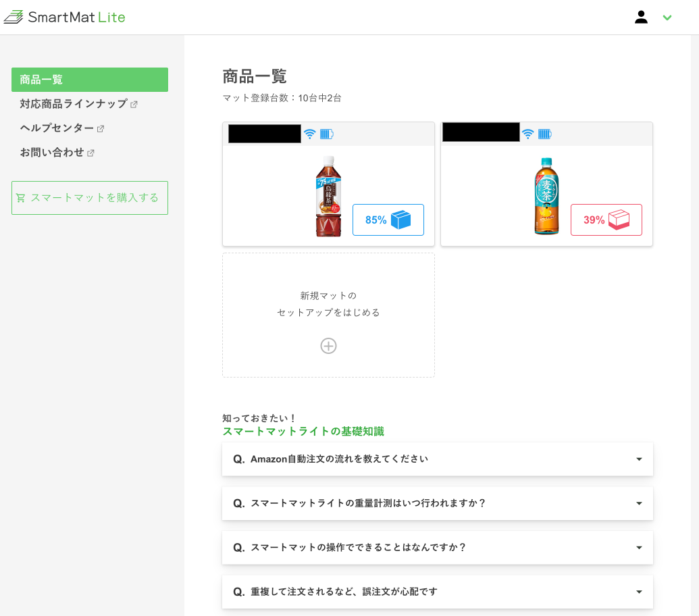The width and height of the screenshot is (699, 616).
Task: Click スマートマットを購入する button
Action: coord(90,198)
